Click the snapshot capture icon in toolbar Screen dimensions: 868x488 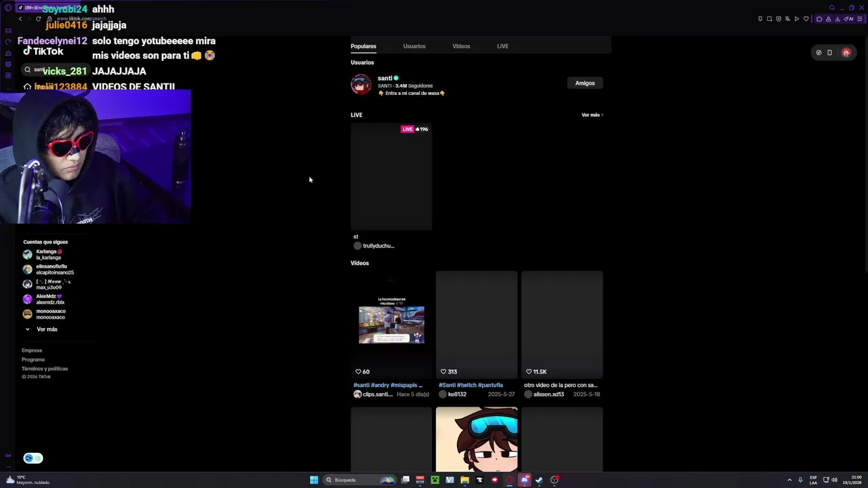coord(769,19)
